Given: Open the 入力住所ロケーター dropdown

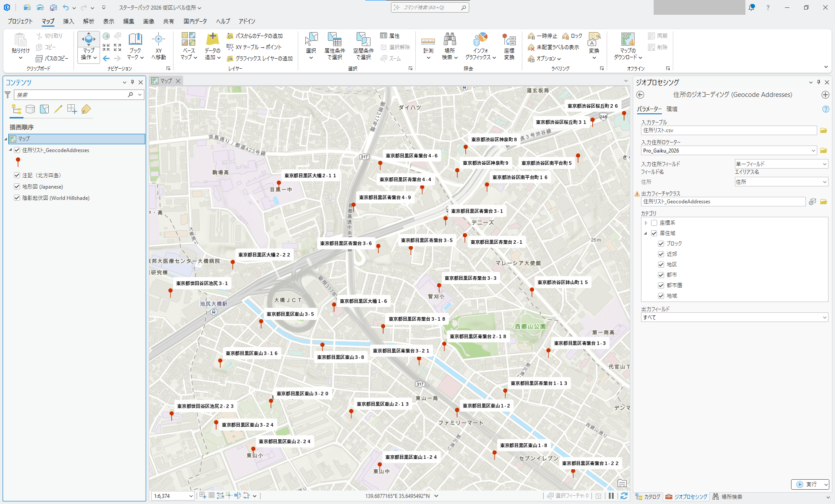Looking at the screenshot, I should coord(813,151).
